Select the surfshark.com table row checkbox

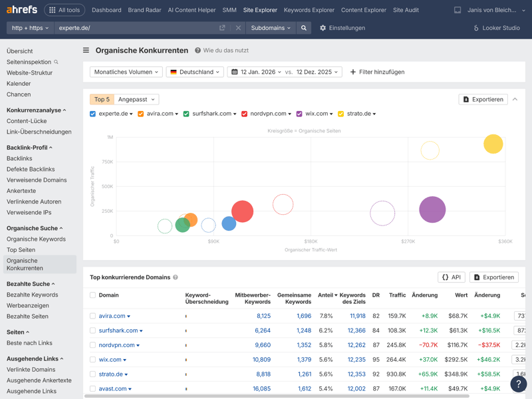92,331
